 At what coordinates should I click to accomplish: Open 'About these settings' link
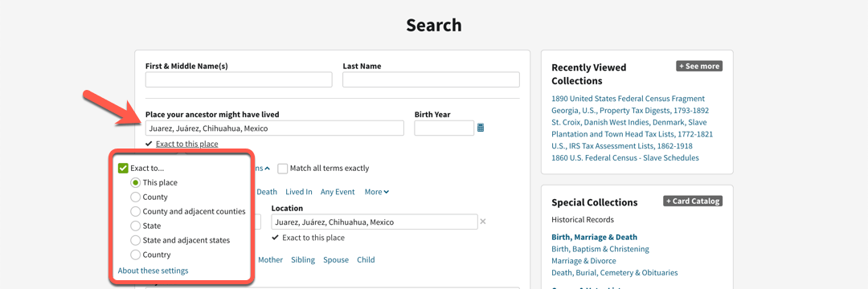pos(153,271)
